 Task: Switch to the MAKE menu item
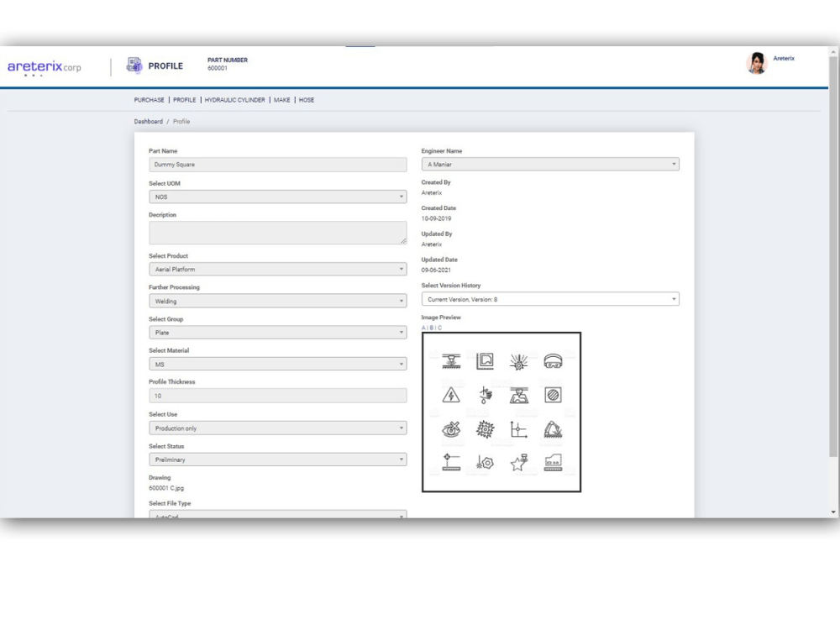pos(281,100)
